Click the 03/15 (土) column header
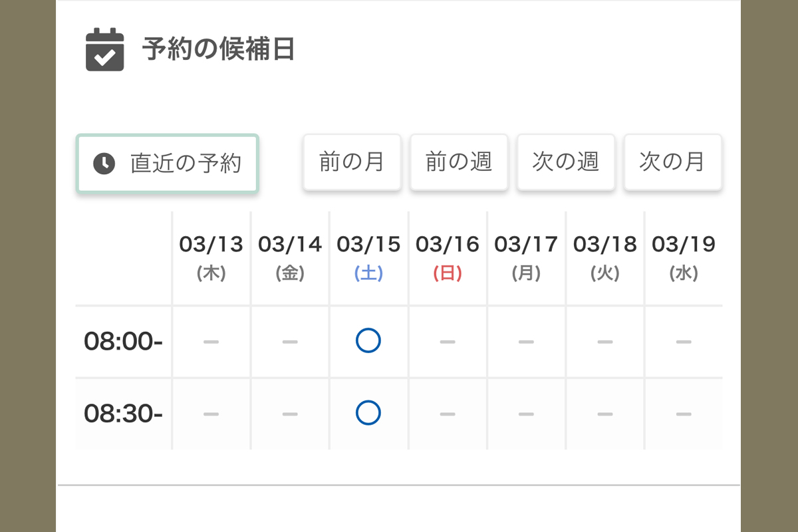This screenshot has height=532, width=798. click(368, 258)
